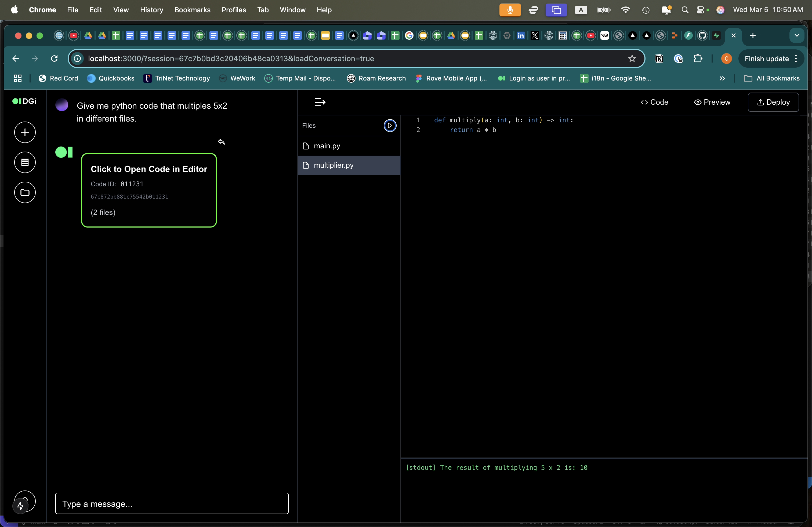Switch to the Preview view
The height and width of the screenshot is (527, 812).
tap(712, 102)
